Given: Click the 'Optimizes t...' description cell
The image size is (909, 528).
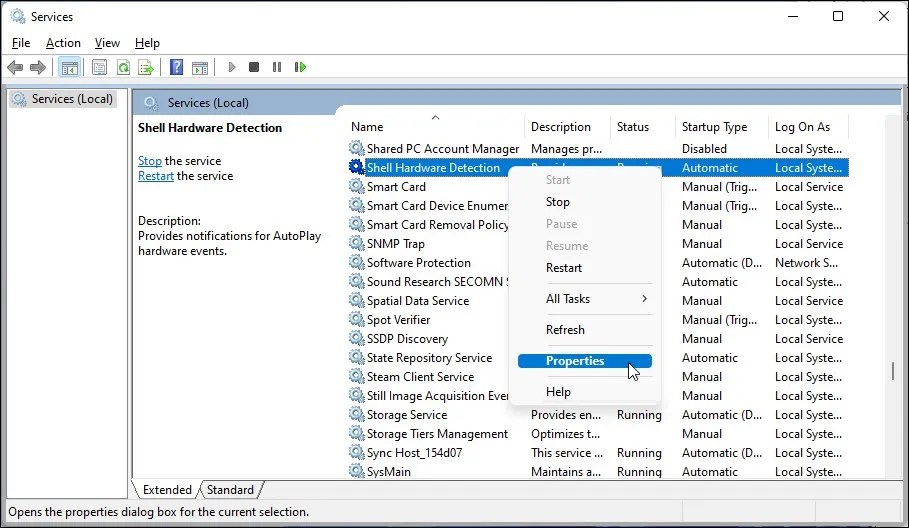Looking at the screenshot, I should [x=565, y=434].
